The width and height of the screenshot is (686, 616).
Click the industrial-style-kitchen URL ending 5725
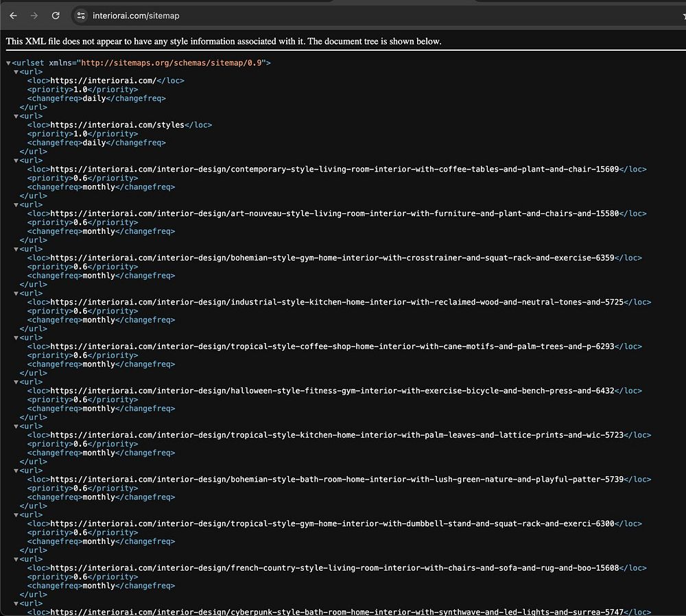(x=337, y=302)
